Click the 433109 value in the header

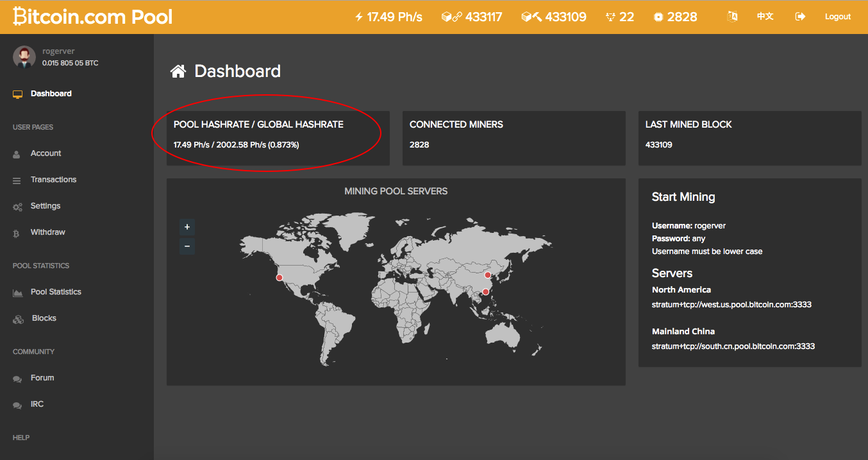pyautogui.click(x=566, y=17)
